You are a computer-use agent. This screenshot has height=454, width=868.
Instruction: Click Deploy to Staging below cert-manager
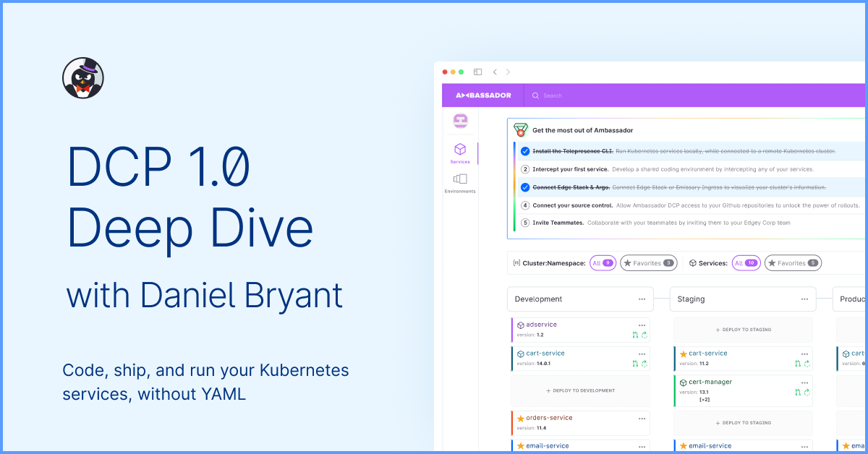(743, 423)
